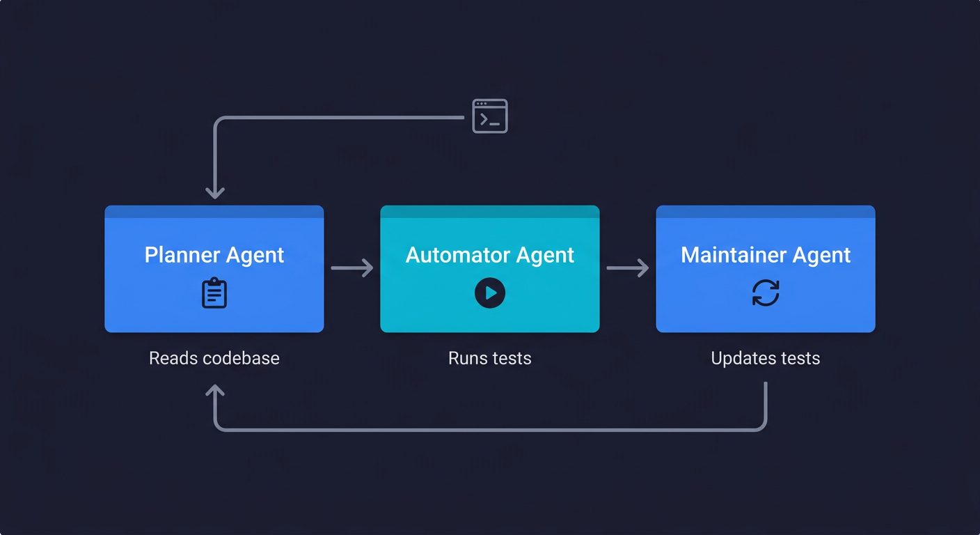Viewport: 980px width, 535px height.
Task: Click the terminal window icon at the top
Action: click(489, 115)
